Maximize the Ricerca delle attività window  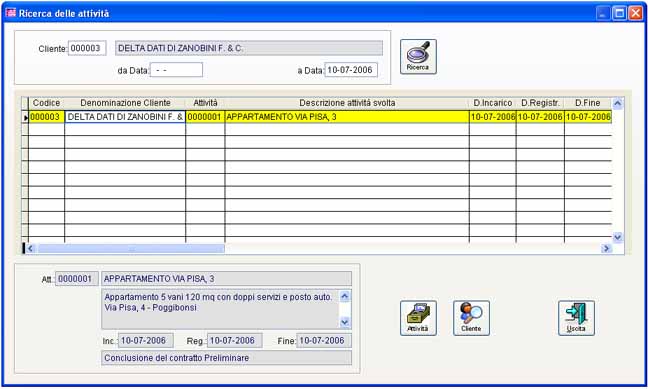click(x=619, y=13)
